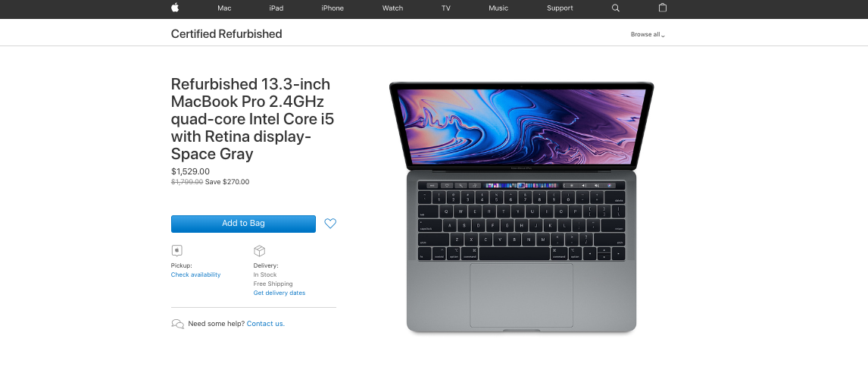The image size is (868, 370).
Task: Add the MacBook Pro to Bag
Action: [x=243, y=224]
